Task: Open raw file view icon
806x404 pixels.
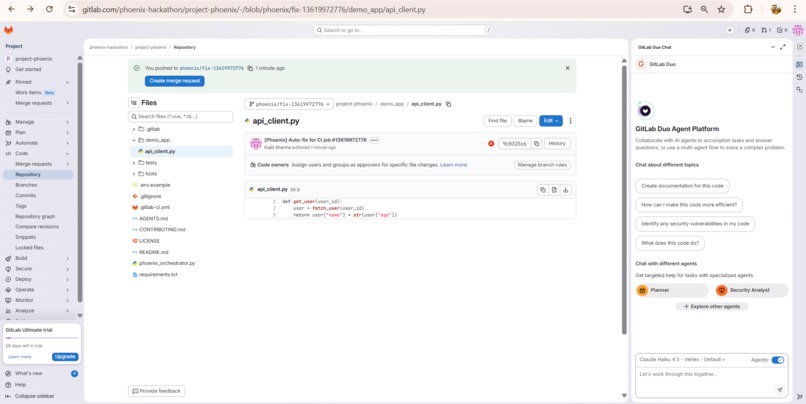Action: tap(554, 190)
